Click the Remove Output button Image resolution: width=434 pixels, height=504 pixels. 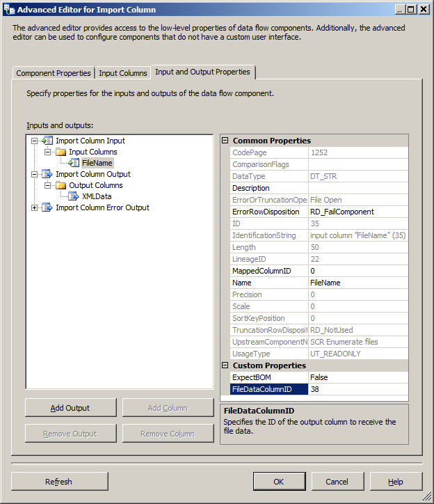(x=71, y=434)
